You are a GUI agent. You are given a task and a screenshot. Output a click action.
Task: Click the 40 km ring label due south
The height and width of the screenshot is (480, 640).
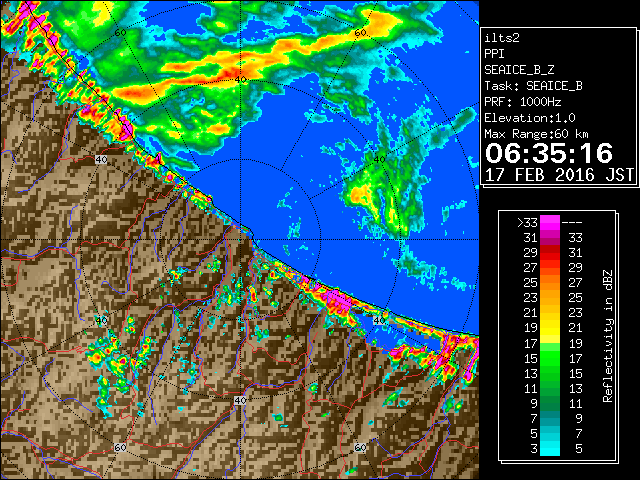[x=240, y=400]
